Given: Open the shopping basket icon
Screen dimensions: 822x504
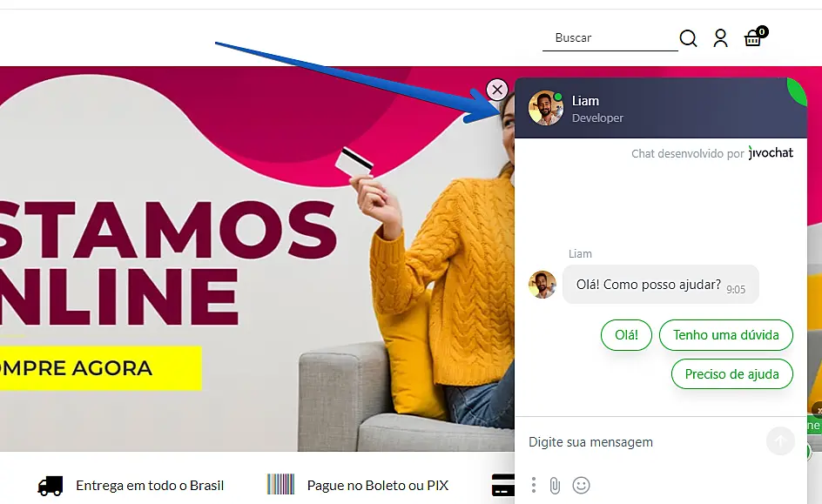Looking at the screenshot, I should pos(756,37).
